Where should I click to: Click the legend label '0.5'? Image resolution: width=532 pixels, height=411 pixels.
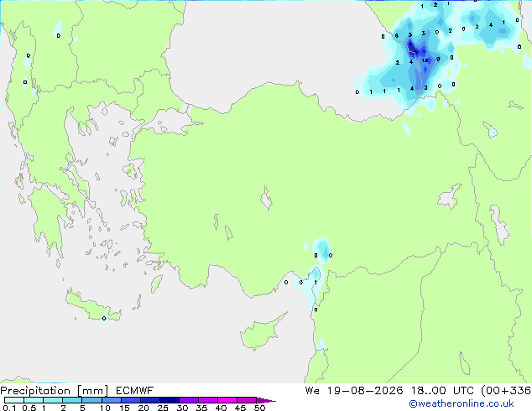pyautogui.click(x=29, y=408)
